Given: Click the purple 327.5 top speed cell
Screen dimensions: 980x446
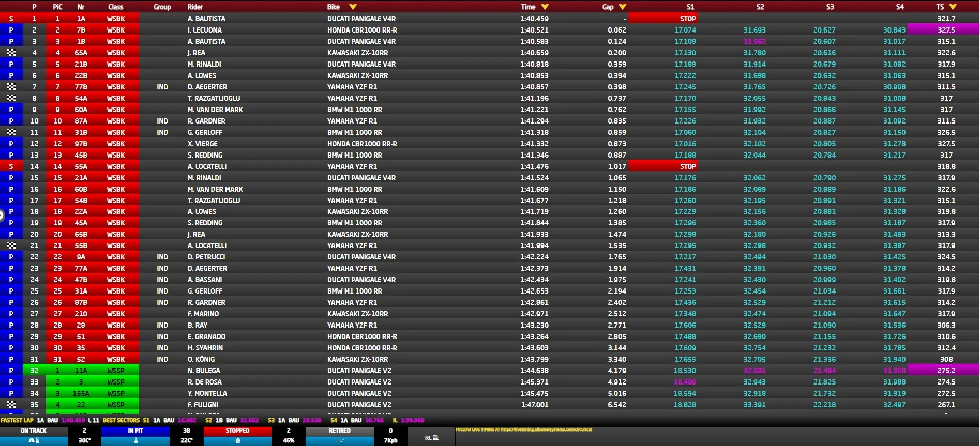Looking at the screenshot, I should coord(943,30).
